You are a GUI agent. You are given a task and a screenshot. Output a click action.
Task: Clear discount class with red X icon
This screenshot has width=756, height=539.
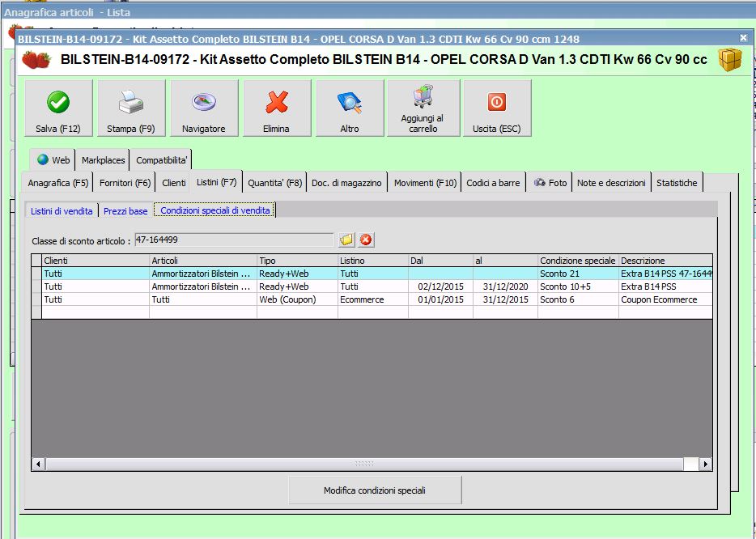coord(366,240)
